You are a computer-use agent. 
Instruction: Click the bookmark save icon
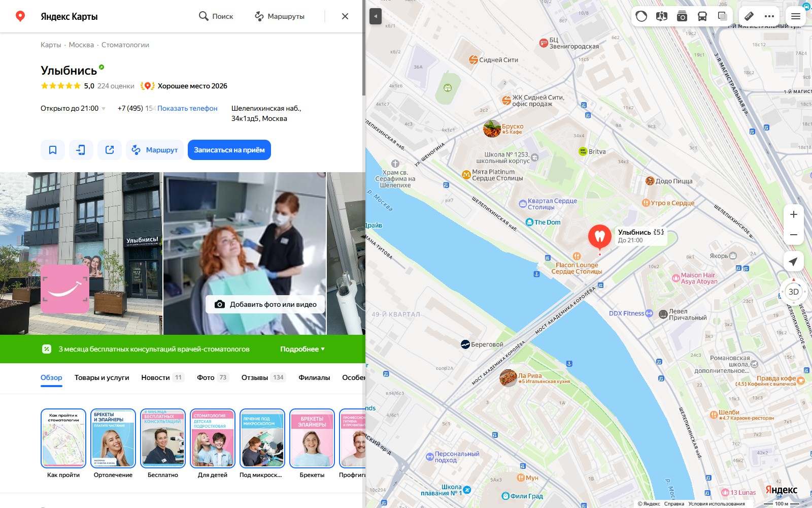click(53, 150)
